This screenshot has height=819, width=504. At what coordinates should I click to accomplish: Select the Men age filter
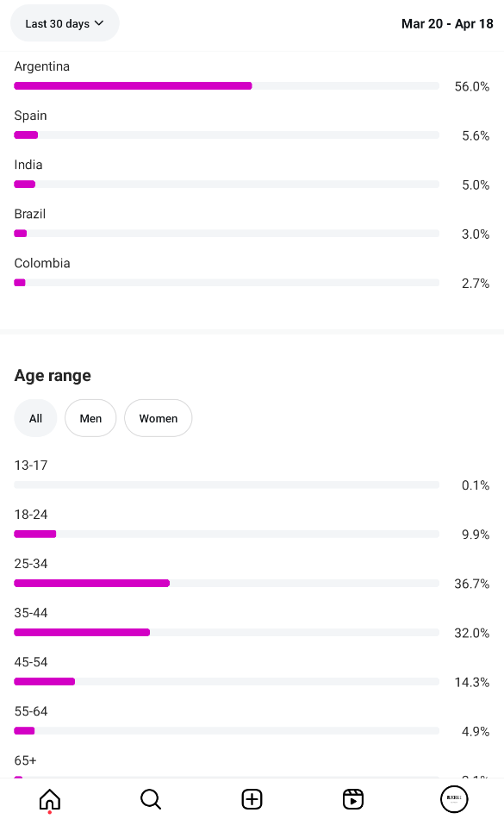click(x=90, y=418)
